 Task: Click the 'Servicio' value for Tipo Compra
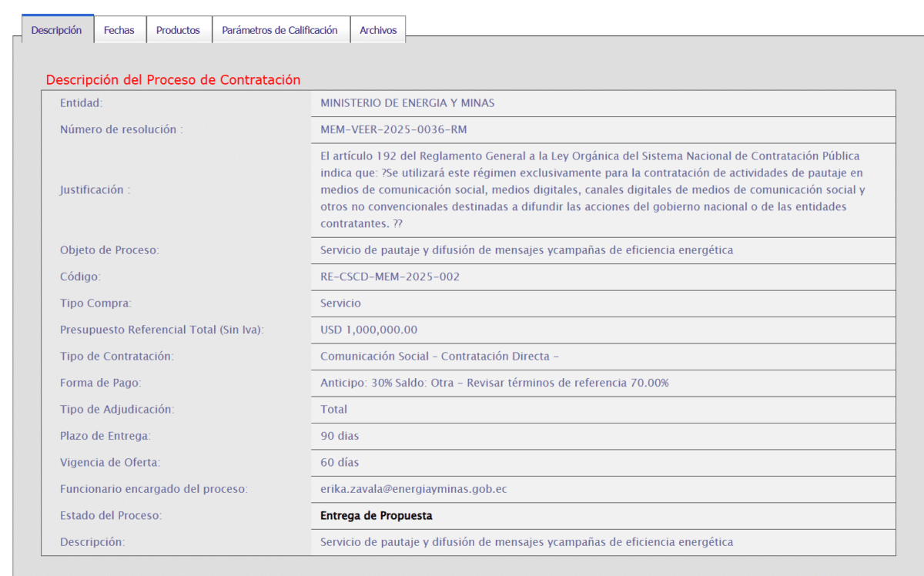pyautogui.click(x=340, y=303)
